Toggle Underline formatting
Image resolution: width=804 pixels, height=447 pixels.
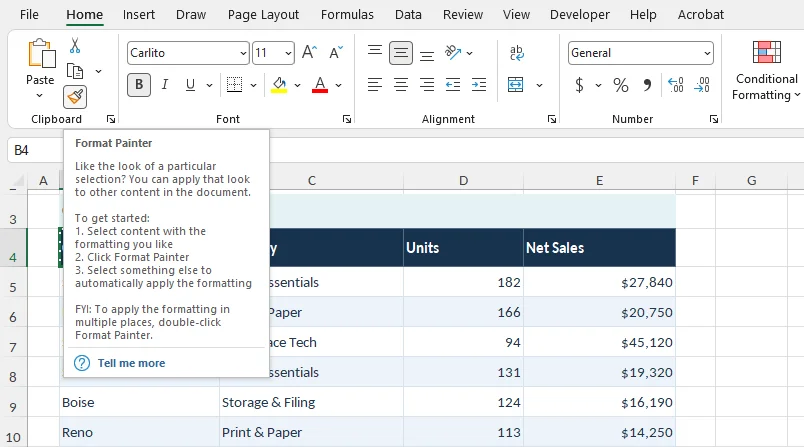[x=190, y=85]
